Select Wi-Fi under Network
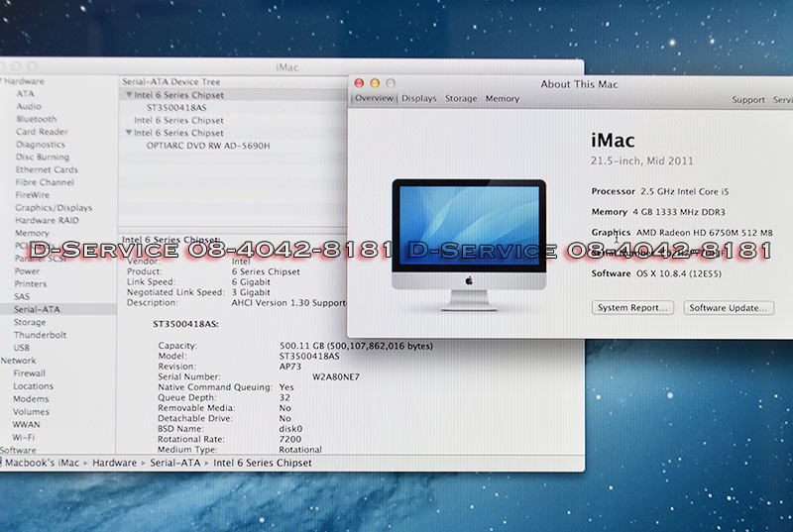793x532 pixels. [23, 437]
